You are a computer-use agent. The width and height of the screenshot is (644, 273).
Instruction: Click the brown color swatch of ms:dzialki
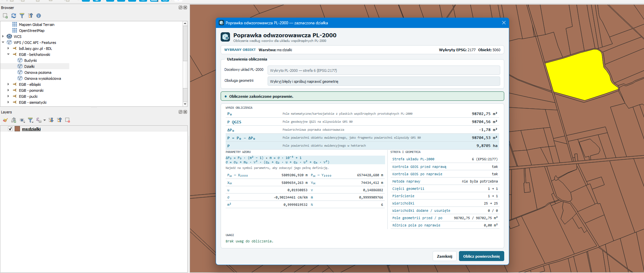pos(17,129)
